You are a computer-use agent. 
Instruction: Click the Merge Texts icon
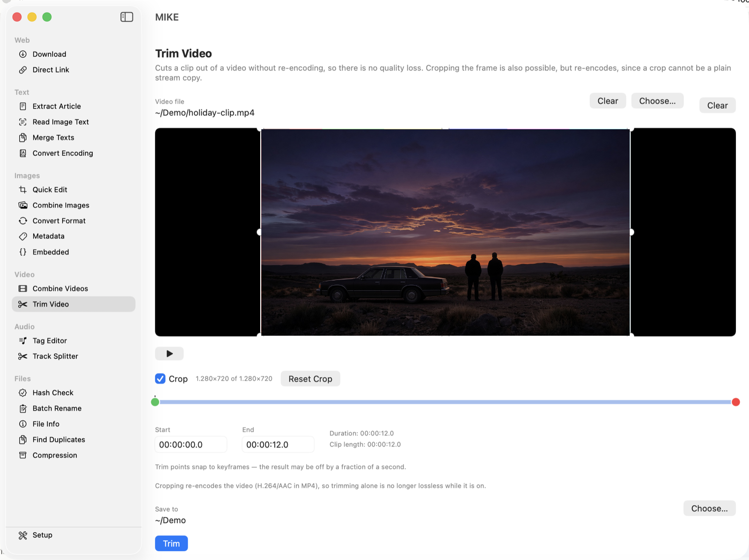click(x=22, y=138)
